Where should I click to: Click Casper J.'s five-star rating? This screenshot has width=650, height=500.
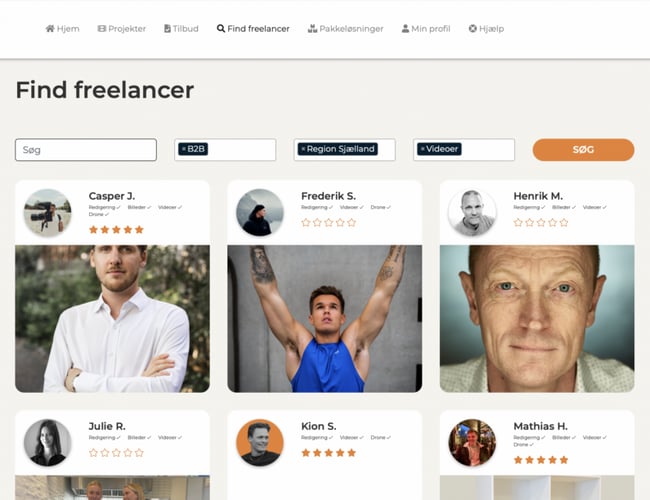coord(116,229)
